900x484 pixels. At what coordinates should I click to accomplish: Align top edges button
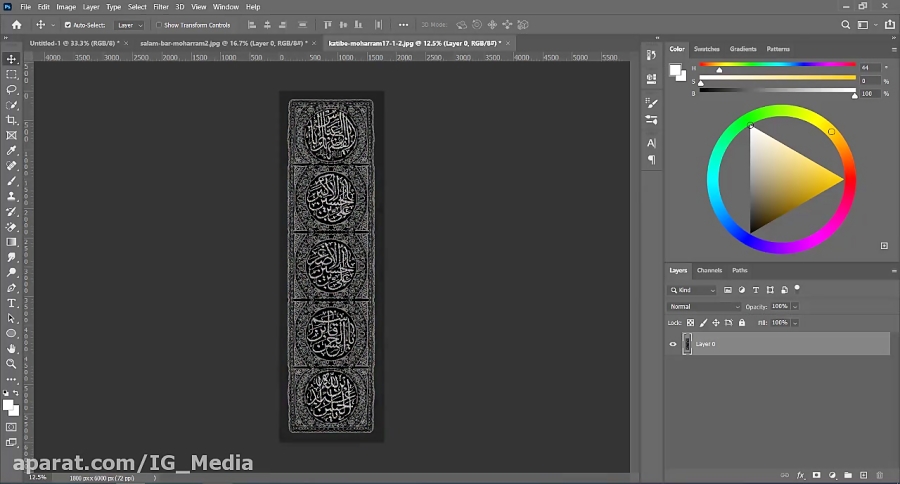[328, 25]
